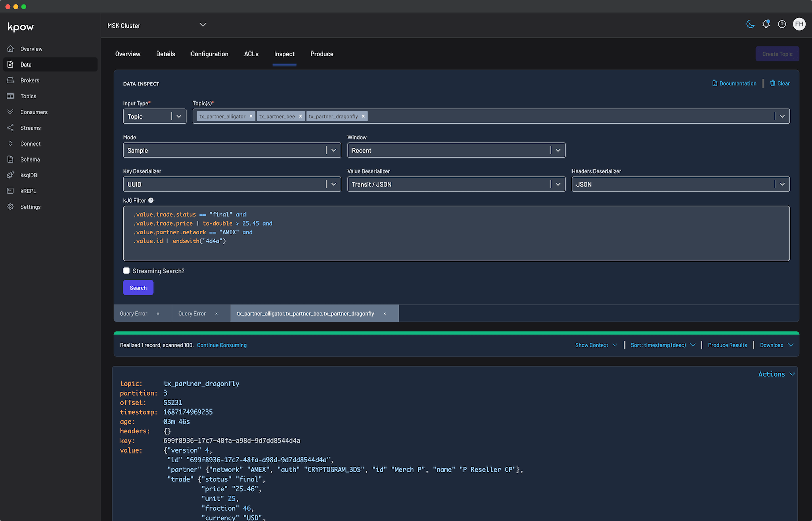Screen dimensions: 812x521
Task: Click the kpow application logo icon
Action: click(21, 26)
